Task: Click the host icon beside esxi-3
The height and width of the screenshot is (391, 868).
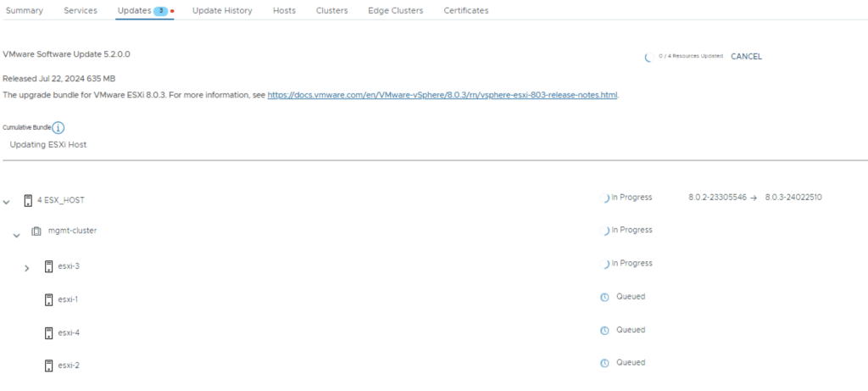Action: (x=48, y=266)
